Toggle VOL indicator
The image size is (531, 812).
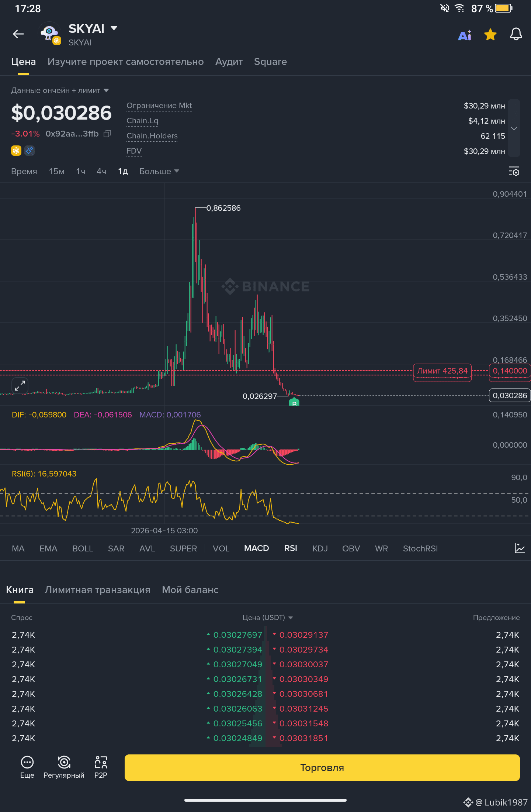point(221,548)
